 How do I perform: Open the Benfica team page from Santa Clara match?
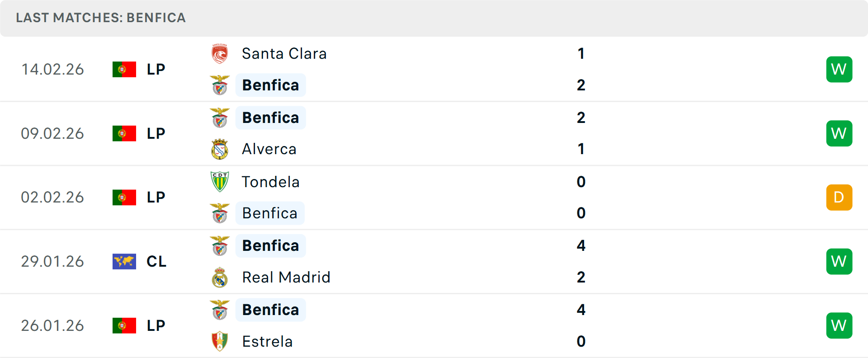coord(270,85)
